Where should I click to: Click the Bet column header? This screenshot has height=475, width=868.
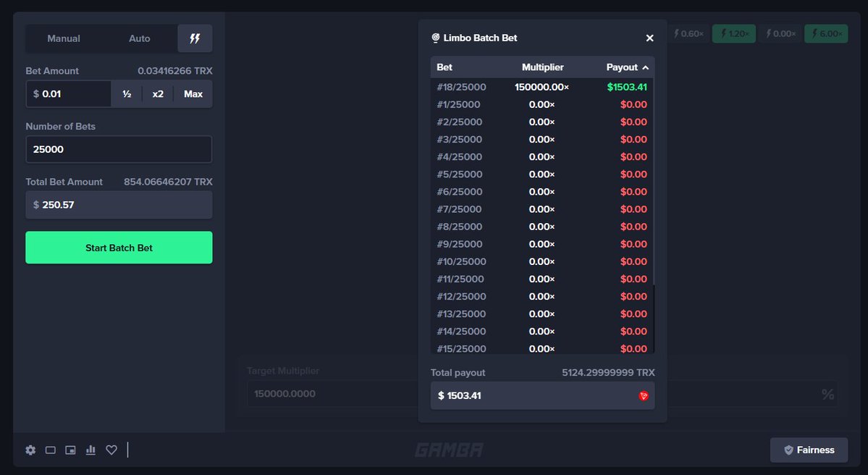pyautogui.click(x=444, y=67)
